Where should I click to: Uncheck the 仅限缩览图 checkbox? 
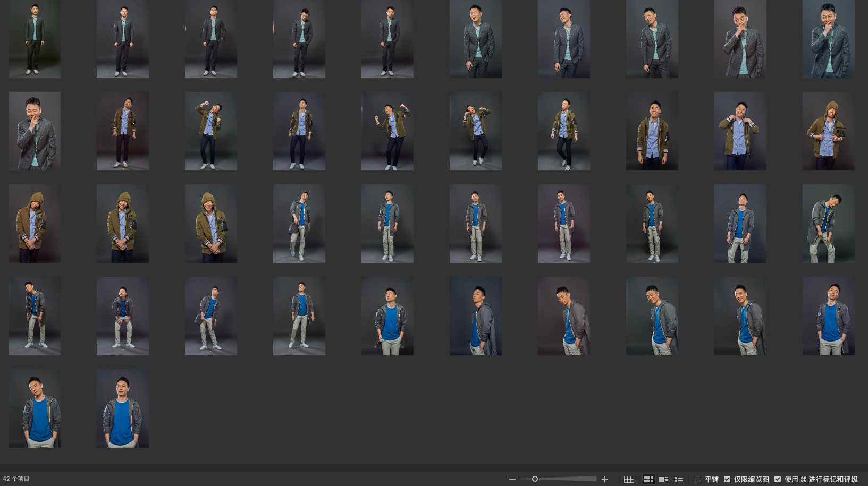coord(727,479)
